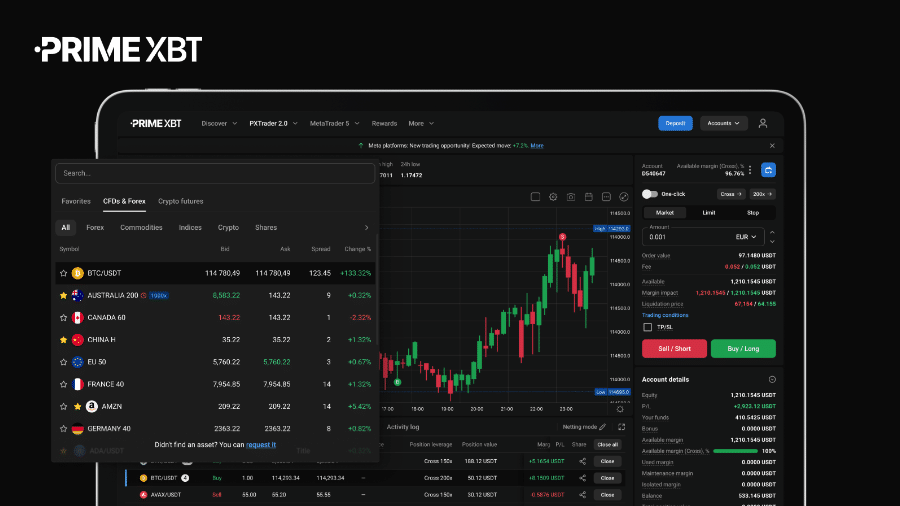Switch to the Crypto futures tab
The image size is (900, 506).
click(180, 201)
